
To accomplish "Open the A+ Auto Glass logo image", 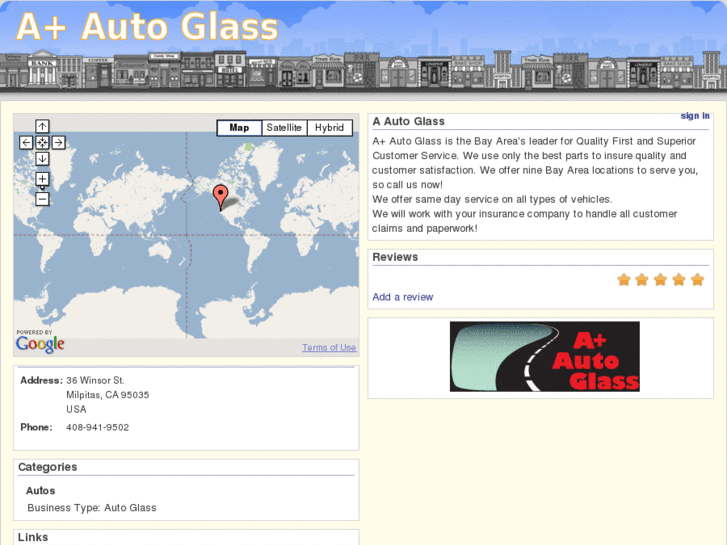I will 545,357.
